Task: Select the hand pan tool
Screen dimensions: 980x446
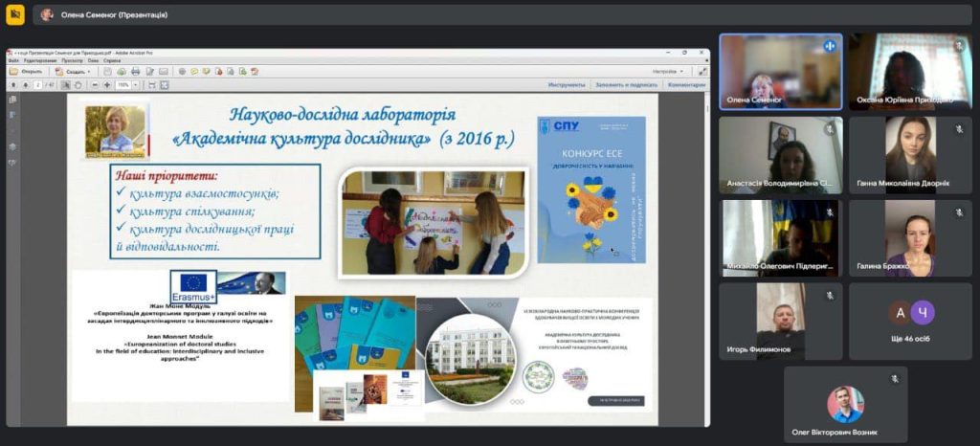Action: 78,84
